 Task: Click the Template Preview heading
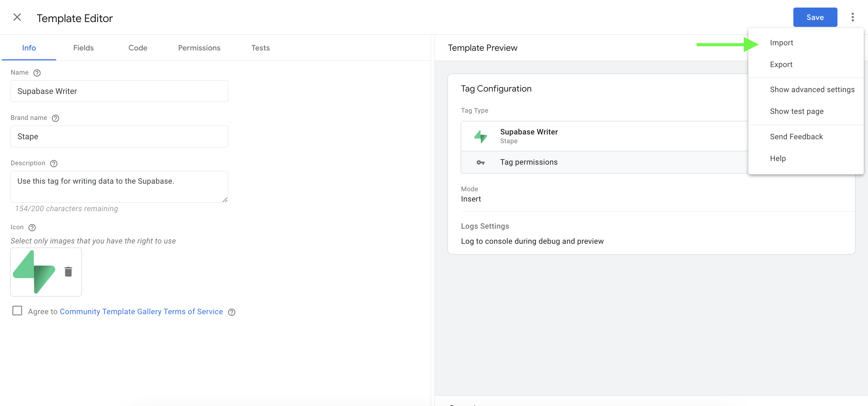(483, 48)
